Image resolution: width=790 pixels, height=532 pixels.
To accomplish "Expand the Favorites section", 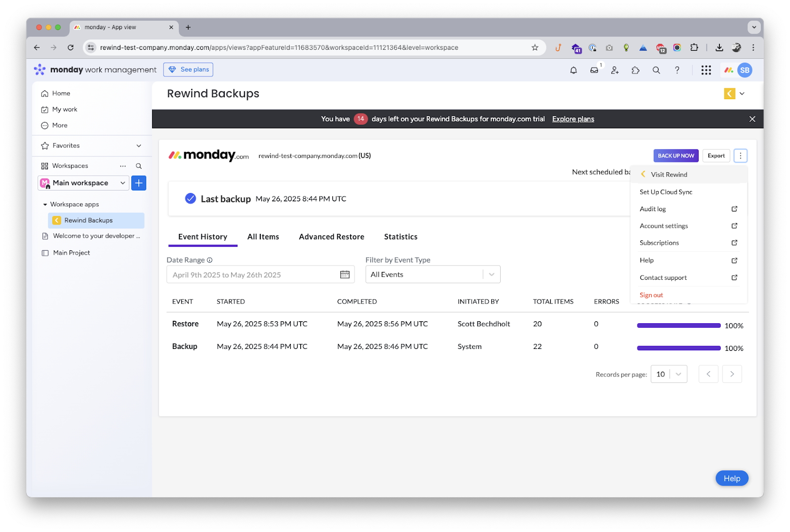I will pos(139,146).
